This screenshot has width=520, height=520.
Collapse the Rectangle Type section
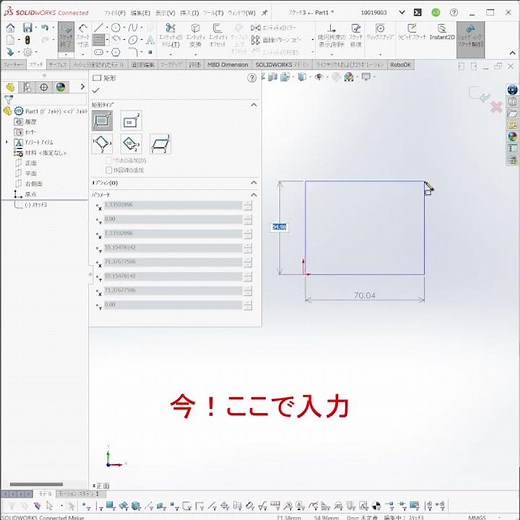[254, 105]
